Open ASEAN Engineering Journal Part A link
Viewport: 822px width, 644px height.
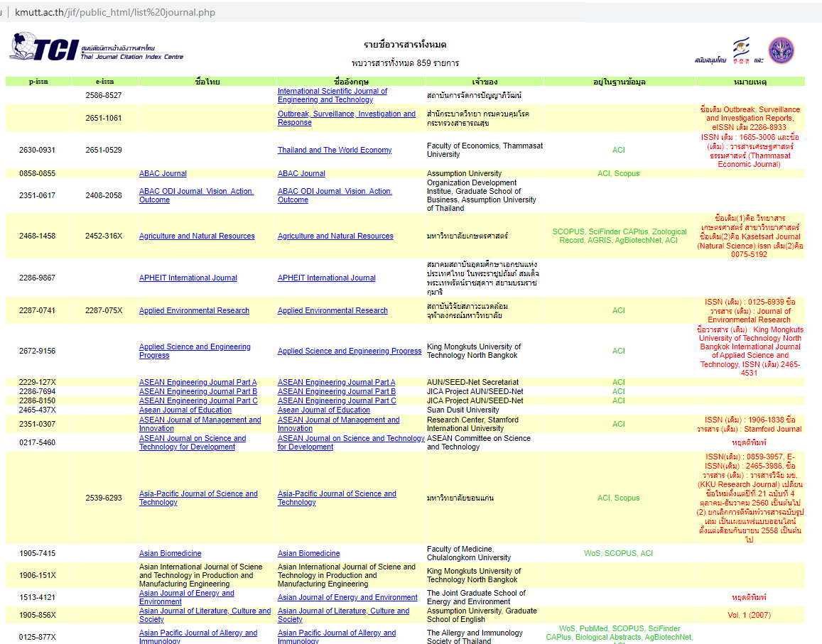pyautogui.click(x=336, y=382)
